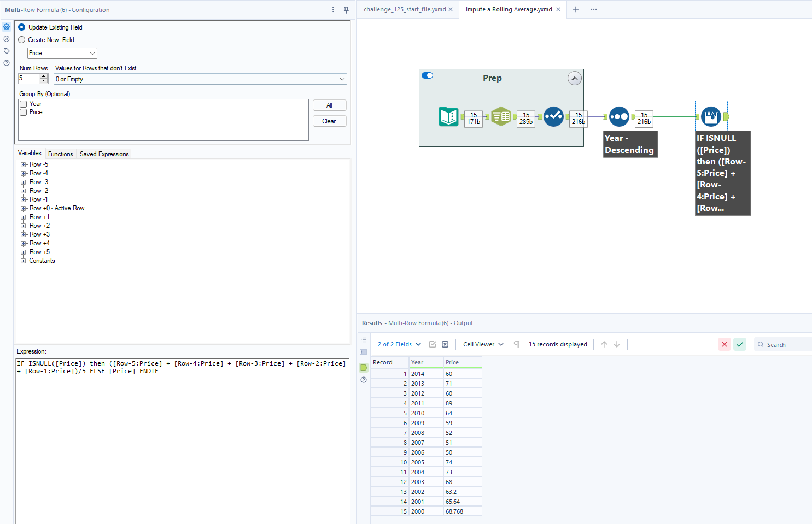
Task: Select the blue Select tool in Prep container
Action: pyautogui.click(x=553, y=116)
